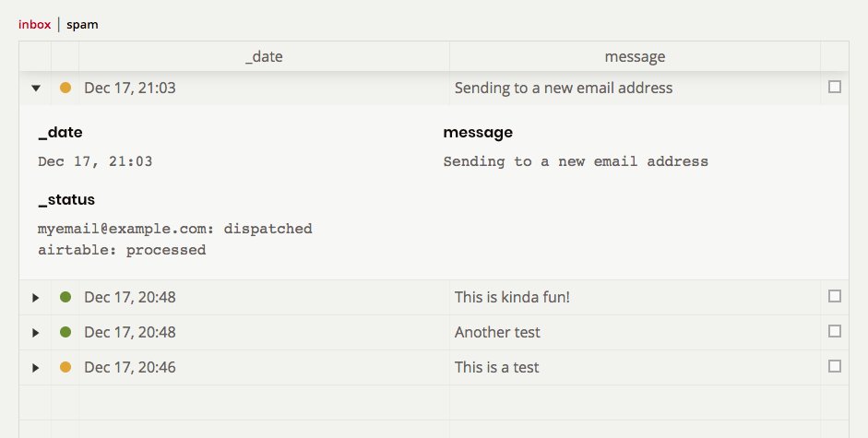Select checkbox for 'Sending to a new email address'
Viewport: 868px width, 438px height.
835,88
